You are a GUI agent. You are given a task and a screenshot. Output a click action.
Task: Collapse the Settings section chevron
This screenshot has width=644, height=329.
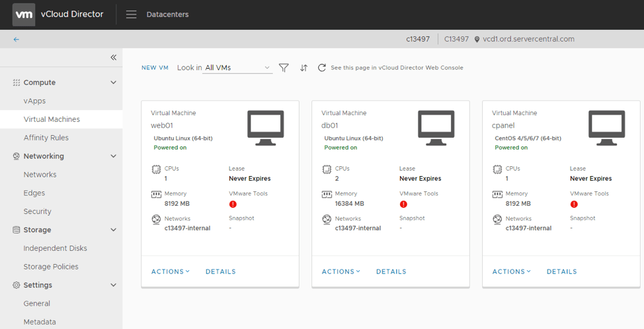(x=113, y=285)
